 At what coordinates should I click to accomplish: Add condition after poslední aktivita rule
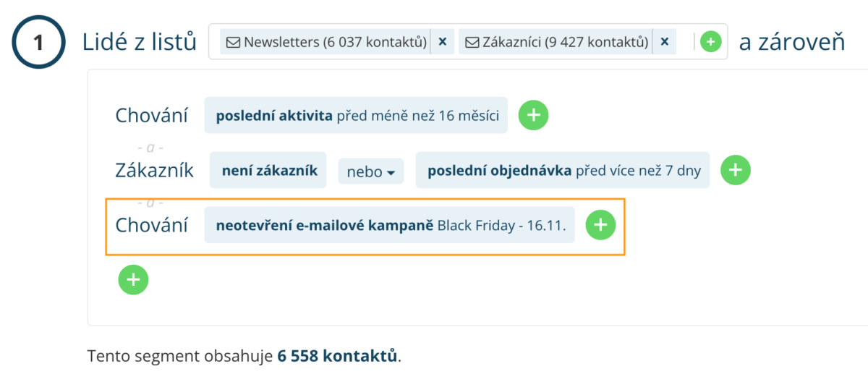pos(533,115)
